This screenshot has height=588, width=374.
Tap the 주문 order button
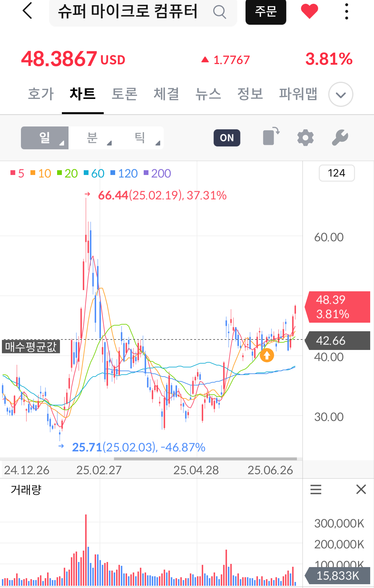tap(266, 12)
